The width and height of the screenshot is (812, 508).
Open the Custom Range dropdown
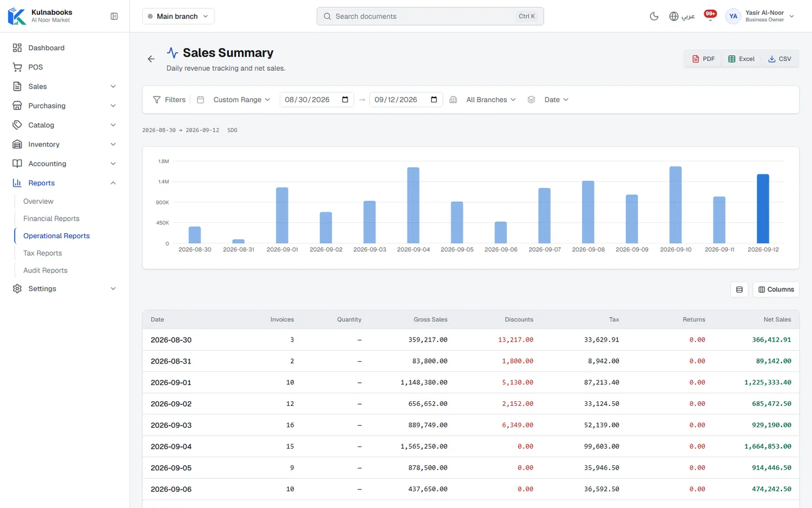point(241,100)
